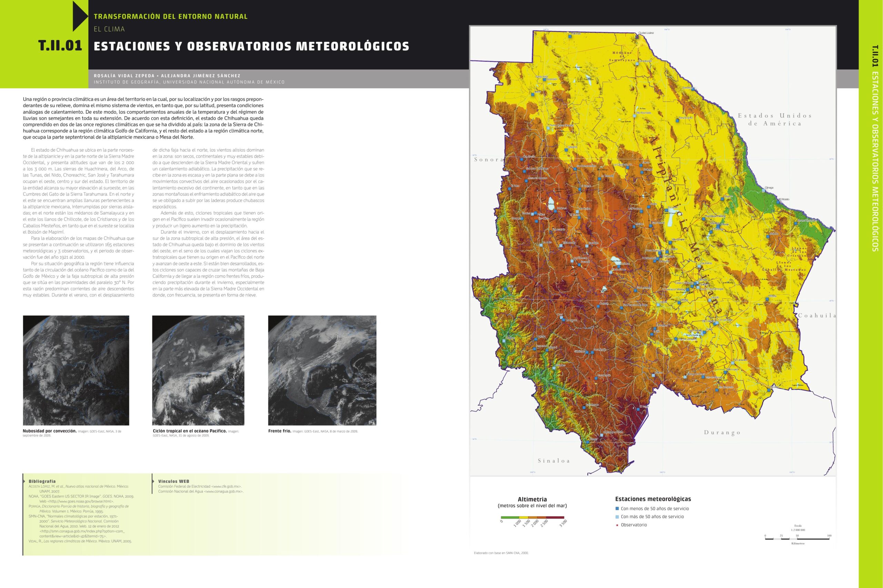Open the 'Ciclón tropical' satellite image
This screenshot has width=883, height=588.
coord(198,370)
